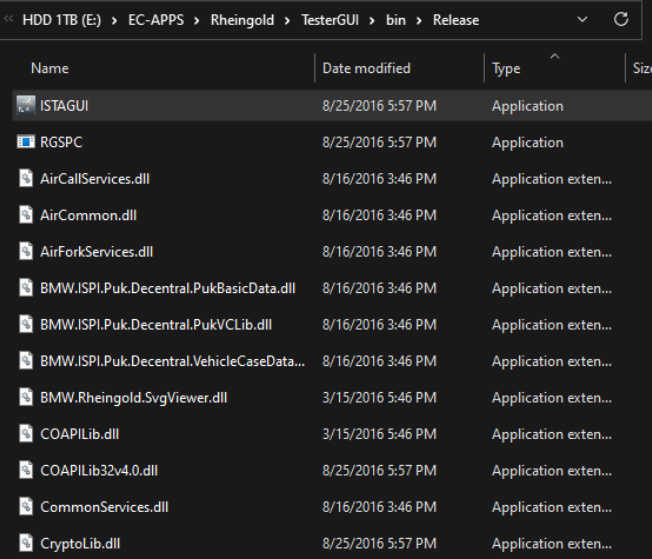This screenshot has width=652, height=559.
Task: Click the AirForkServices.dll file icon
Action: tap(26, 252)
